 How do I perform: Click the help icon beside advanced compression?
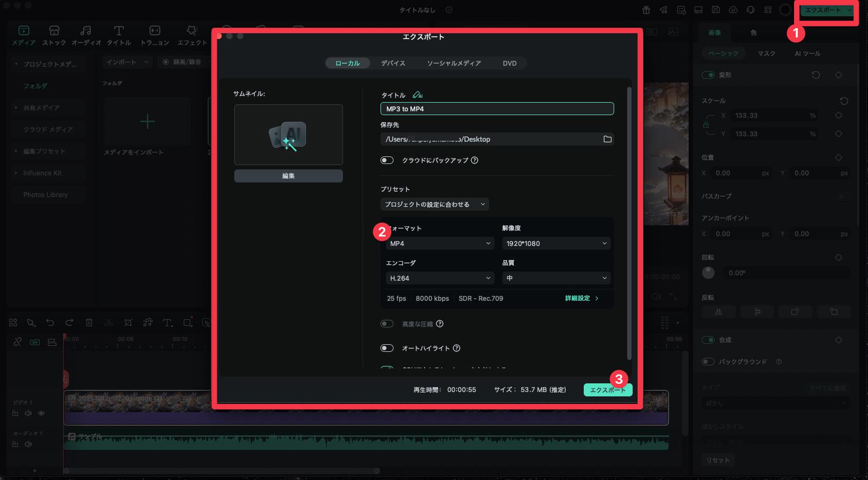coord(440,324)
